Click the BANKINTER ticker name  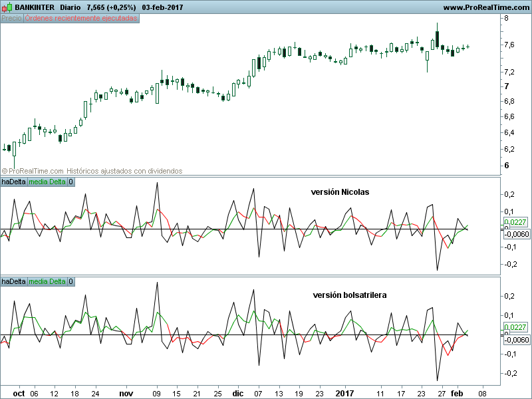point(35,7)
